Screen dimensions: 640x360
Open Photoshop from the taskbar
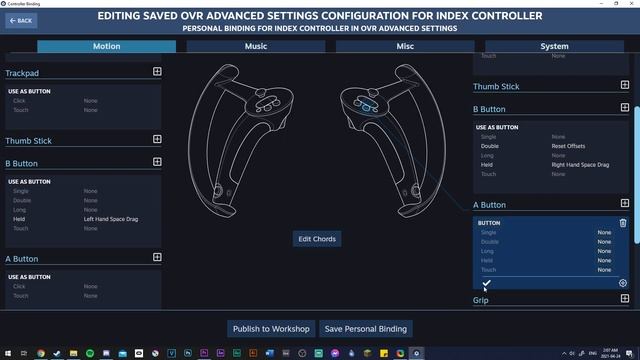[x=188, y=353]
